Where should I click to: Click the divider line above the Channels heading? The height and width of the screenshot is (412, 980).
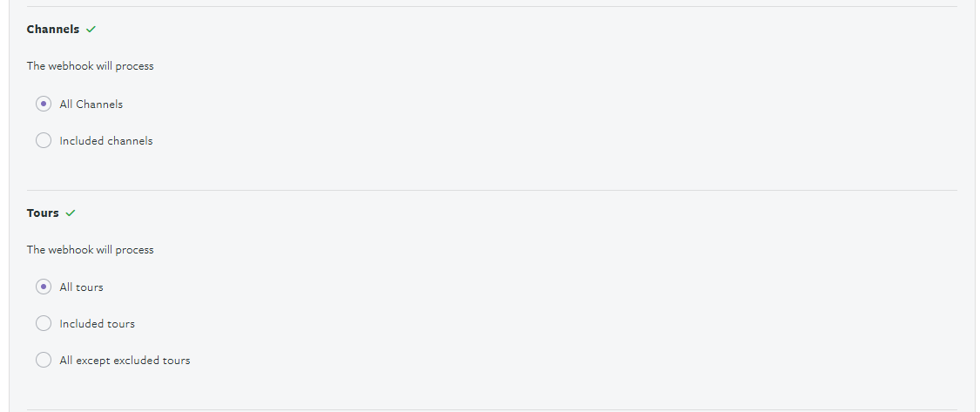click(491, 7)
